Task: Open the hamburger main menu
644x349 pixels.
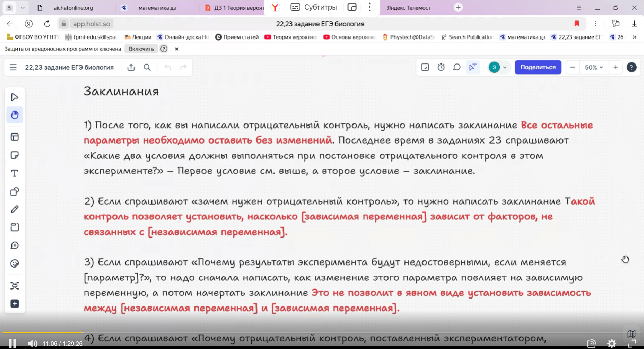Action: (x=13, y=67)
